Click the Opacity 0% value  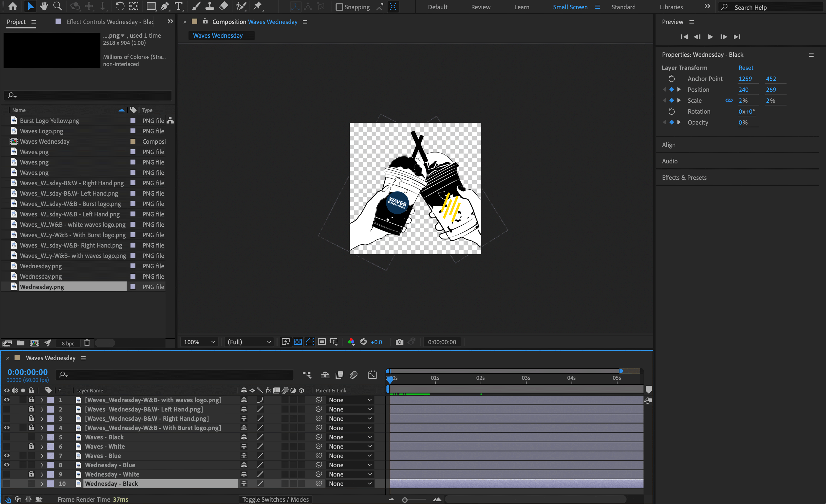tap(743, 122)
